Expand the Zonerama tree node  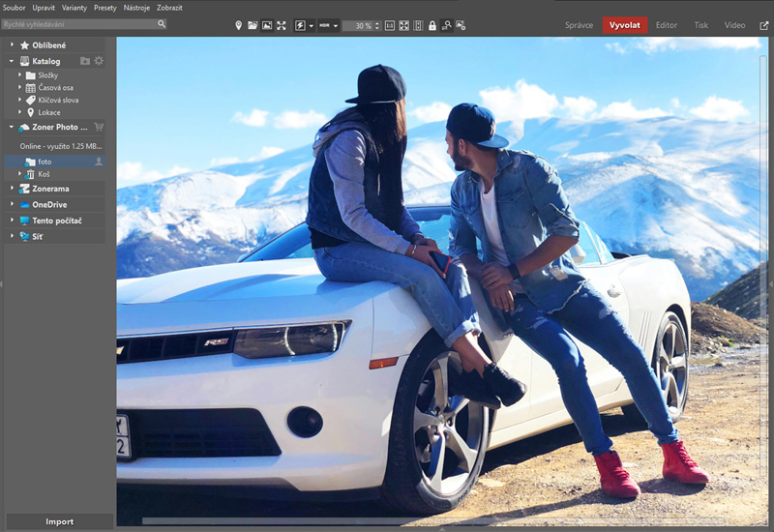[x=12, y=189]
